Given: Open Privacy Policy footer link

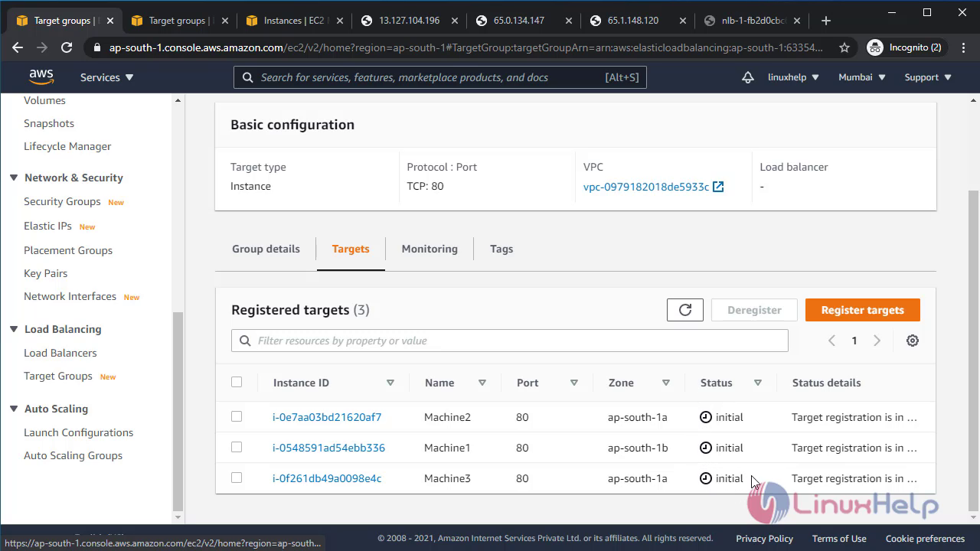Looking at the screenshot, I should click(764, 539).
